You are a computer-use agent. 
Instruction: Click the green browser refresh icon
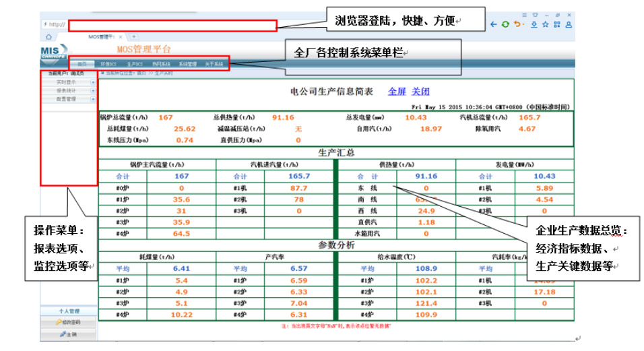(x=505, y=24)
